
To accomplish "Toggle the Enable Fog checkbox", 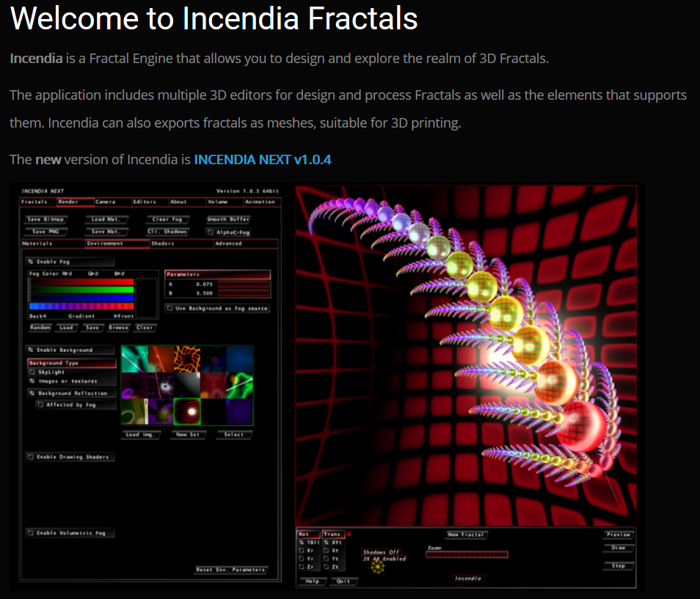I will [31, 262].
